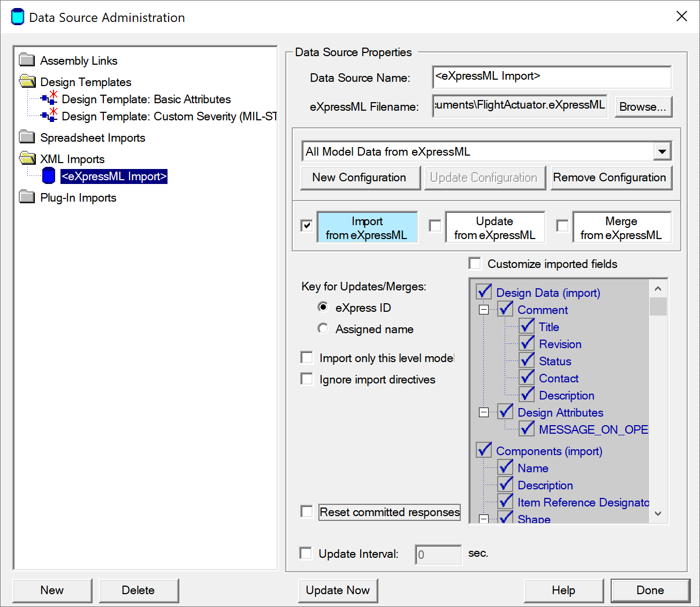Click New Configuration button
Screen dimensions: 700x607
click(x=360, y=178)
